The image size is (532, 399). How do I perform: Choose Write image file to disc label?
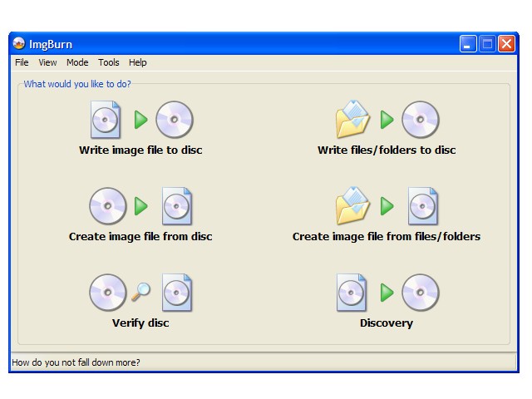click(x=140, y=150)
